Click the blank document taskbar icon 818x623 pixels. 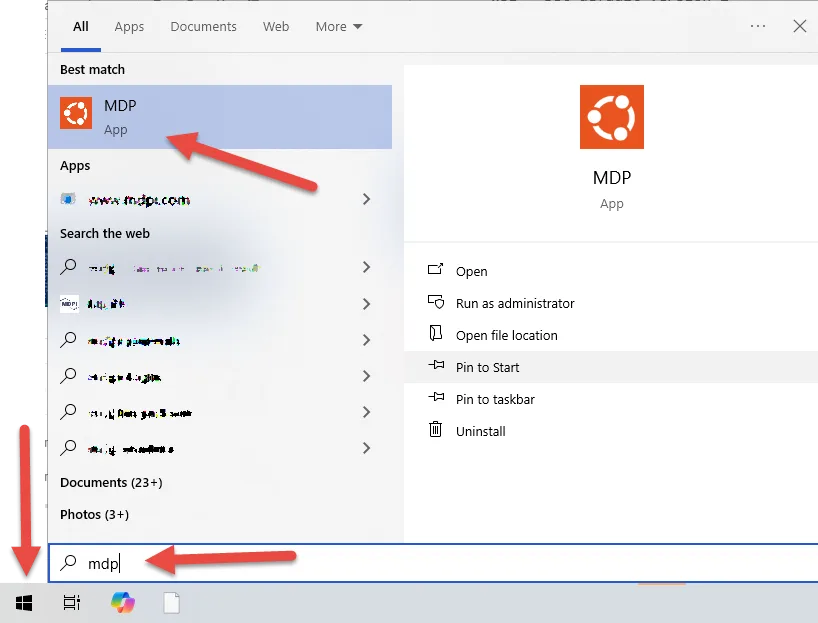coord(172,603)
